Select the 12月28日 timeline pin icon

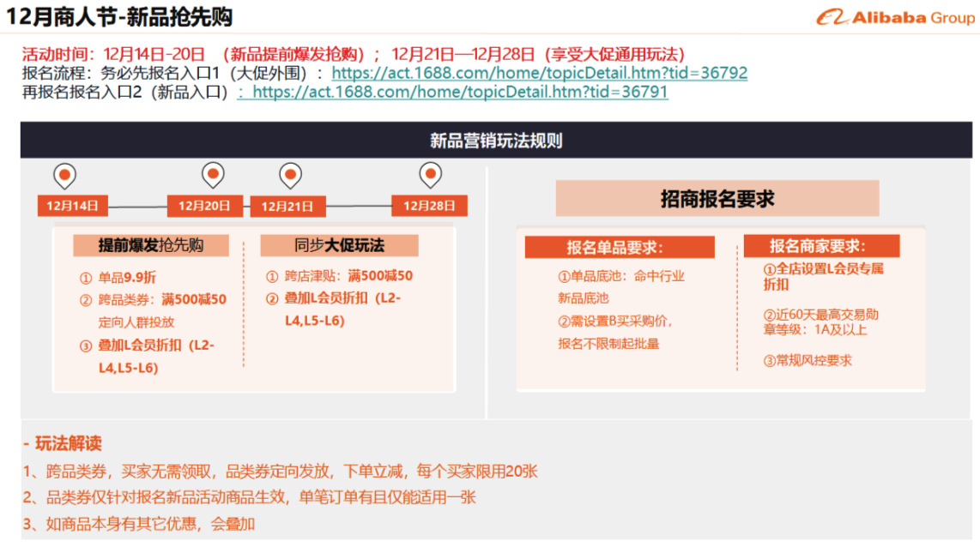click(x=431, y=174)
